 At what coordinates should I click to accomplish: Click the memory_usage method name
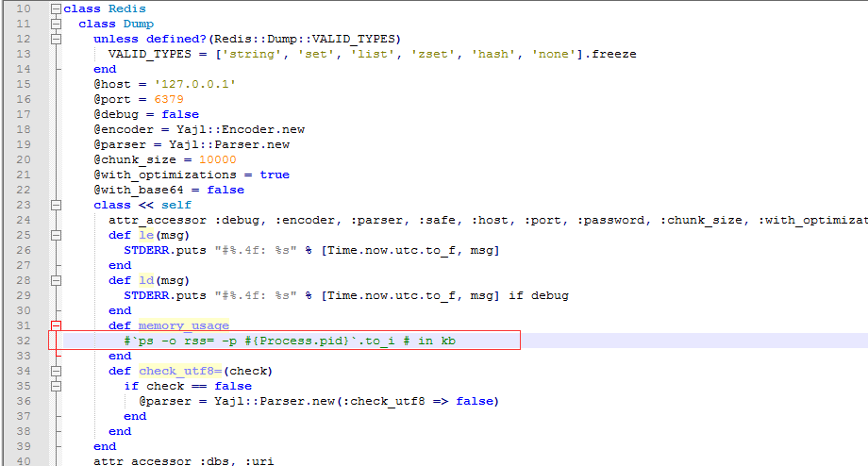184,325
